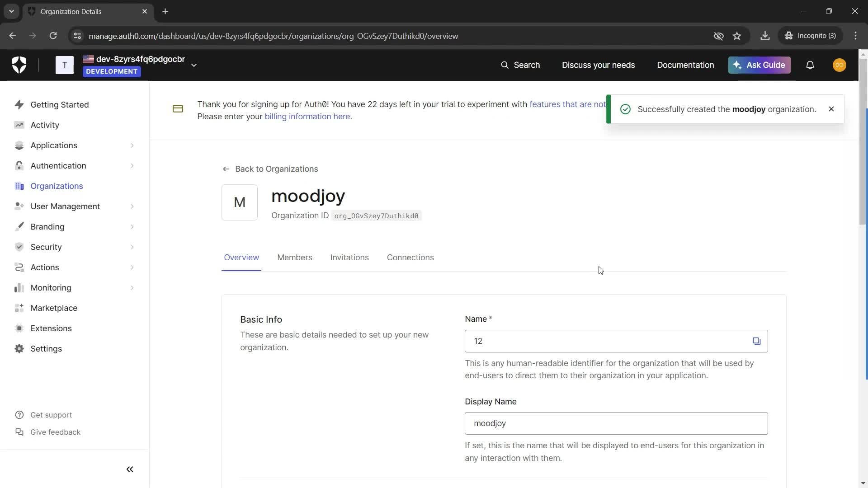
Task: Dismiss the success notification
Action: coord(831,109)
